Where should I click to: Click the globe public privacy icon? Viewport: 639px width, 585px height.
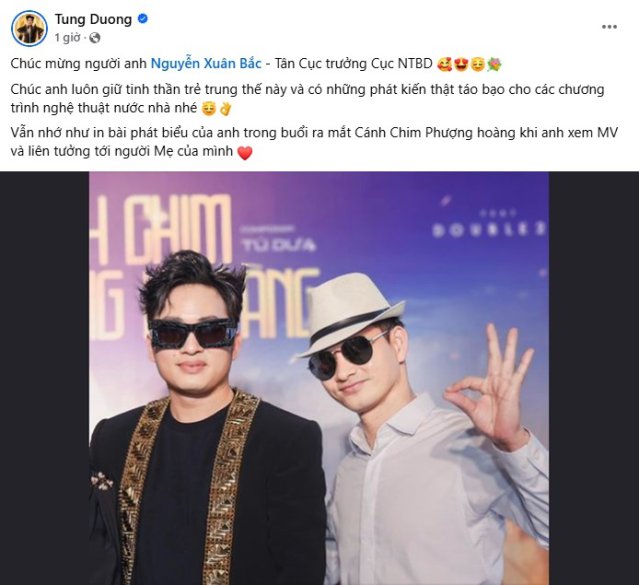click(x=94, y=38)
